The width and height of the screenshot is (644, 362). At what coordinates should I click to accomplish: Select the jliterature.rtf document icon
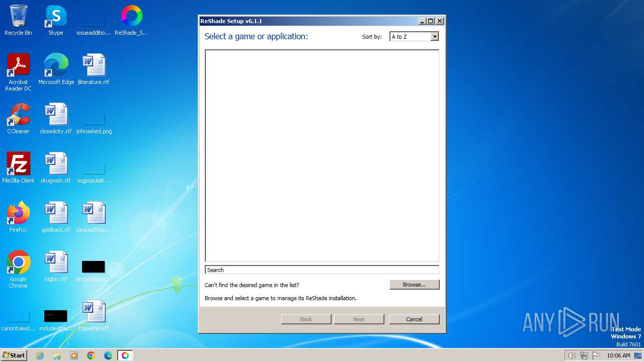tap(94, 69)
